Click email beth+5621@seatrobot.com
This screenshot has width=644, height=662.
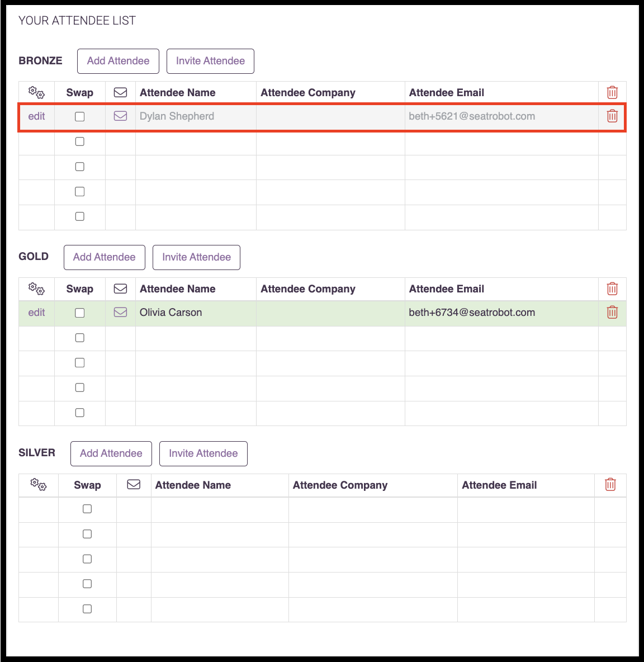(472, 116)
